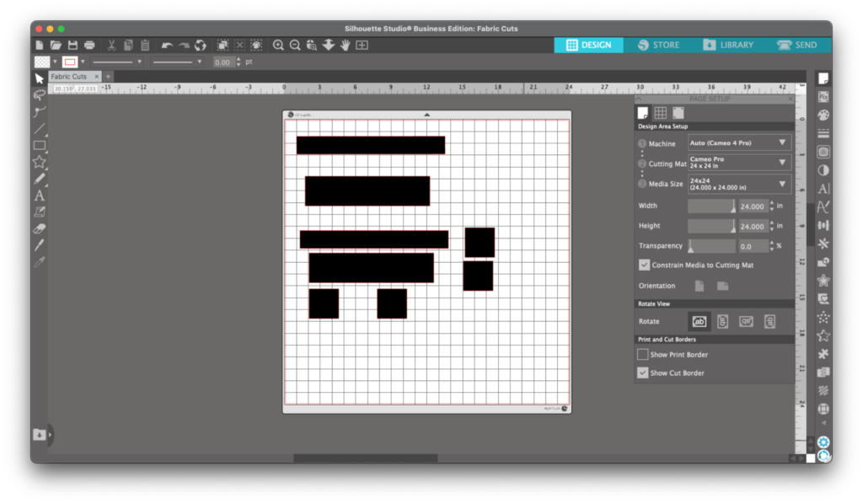Viewport: 863px width, 504px height.
Task: Go to the STORE tab
Action: click(x=657, y=45)
